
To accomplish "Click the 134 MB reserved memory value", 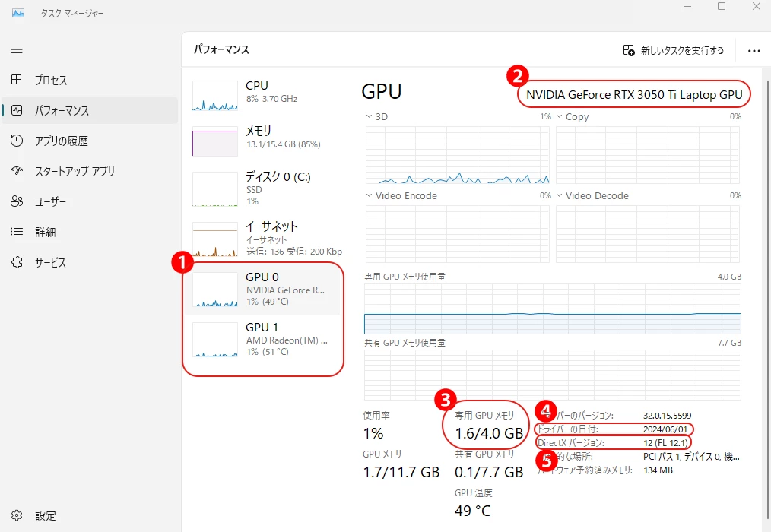I will (x=658, y=470).
